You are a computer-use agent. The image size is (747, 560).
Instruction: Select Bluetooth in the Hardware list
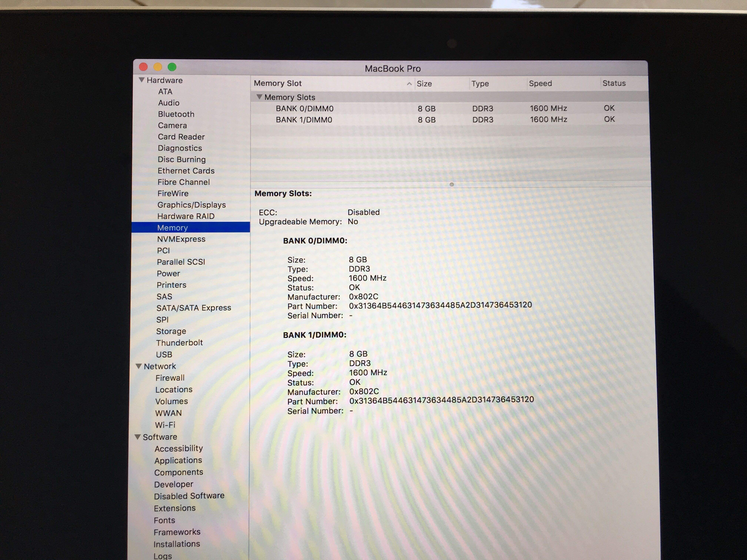click(176, 114)
